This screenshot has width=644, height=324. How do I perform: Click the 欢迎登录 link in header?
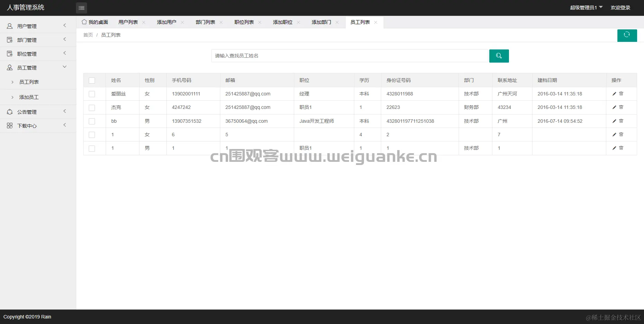click(621, 8)
